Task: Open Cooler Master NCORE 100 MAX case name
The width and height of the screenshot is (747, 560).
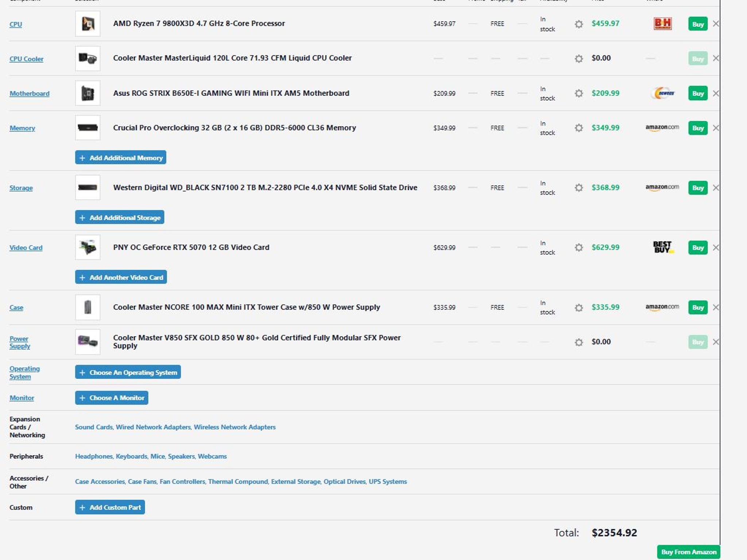Action: pyautogui.click(x=247, y=307)
